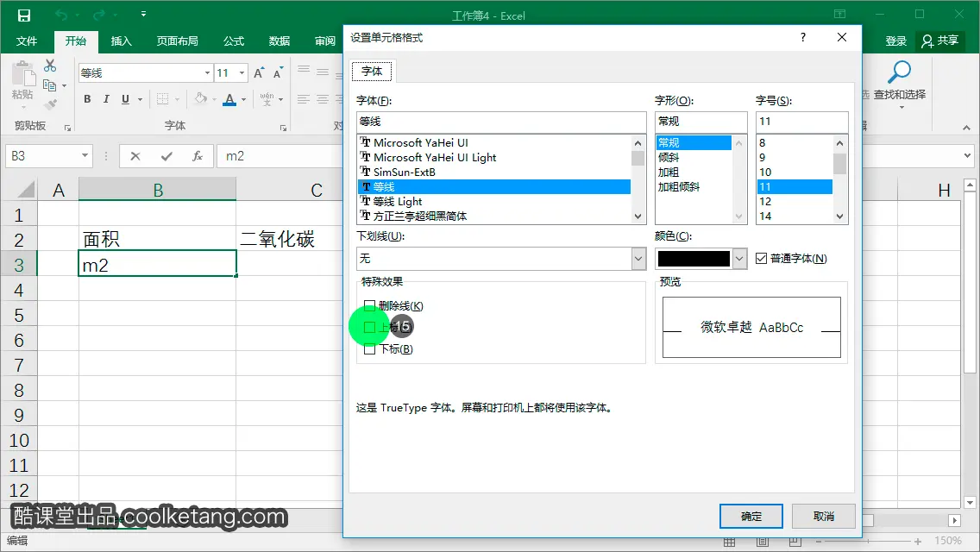980x552 pixels.
Task: Switch to the 开始 Home tab
Action: click(x=76, y=41)
